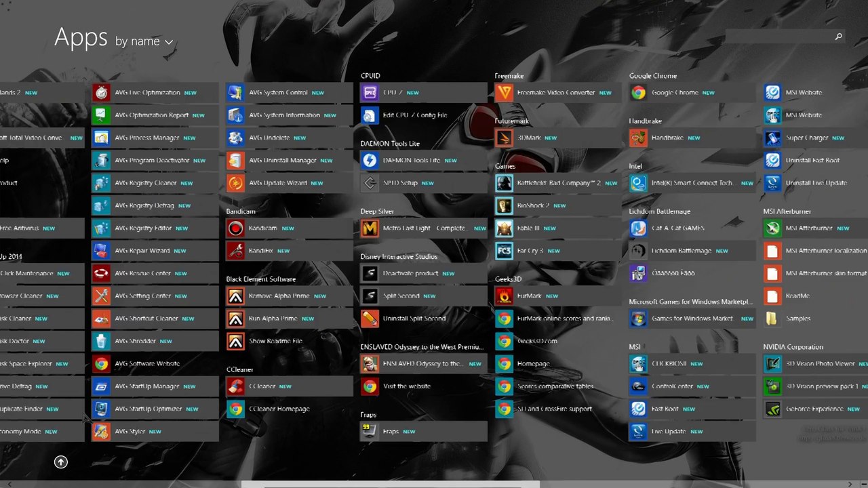Click the GeForce Experience icon
Viewport: 868px width, 488px height.
(x=772, y=409)
